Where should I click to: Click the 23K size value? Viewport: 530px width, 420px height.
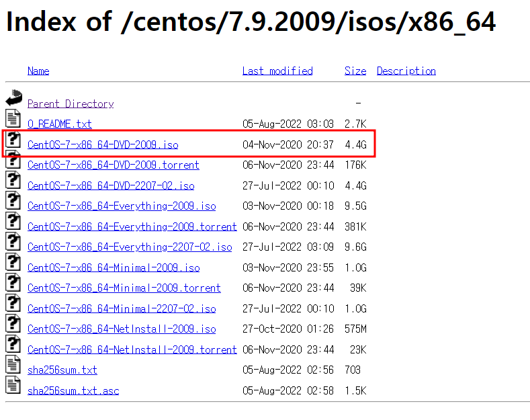coord(358,349)
